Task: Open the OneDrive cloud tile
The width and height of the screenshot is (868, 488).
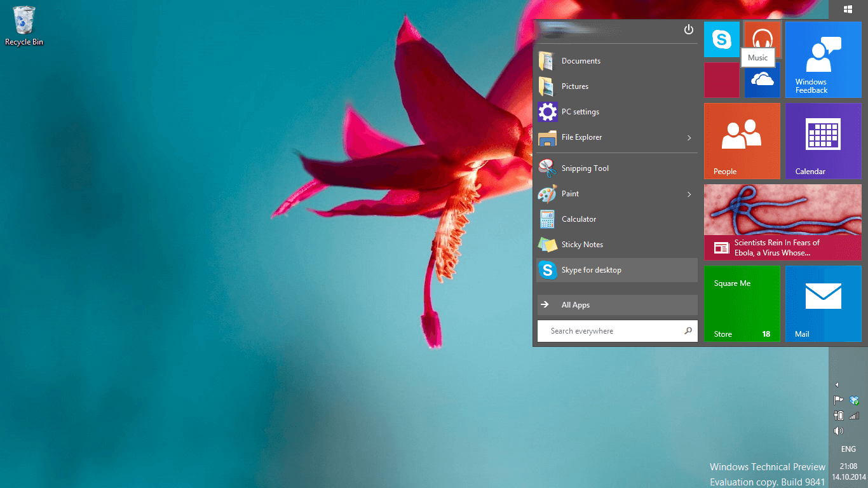Action: coord(761,81)
